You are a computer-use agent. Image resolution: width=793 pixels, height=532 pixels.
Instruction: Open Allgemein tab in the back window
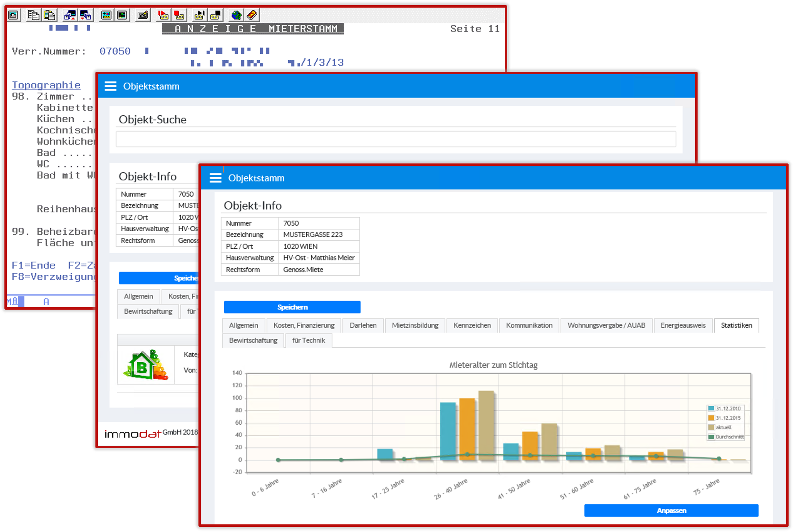(138, 296)
